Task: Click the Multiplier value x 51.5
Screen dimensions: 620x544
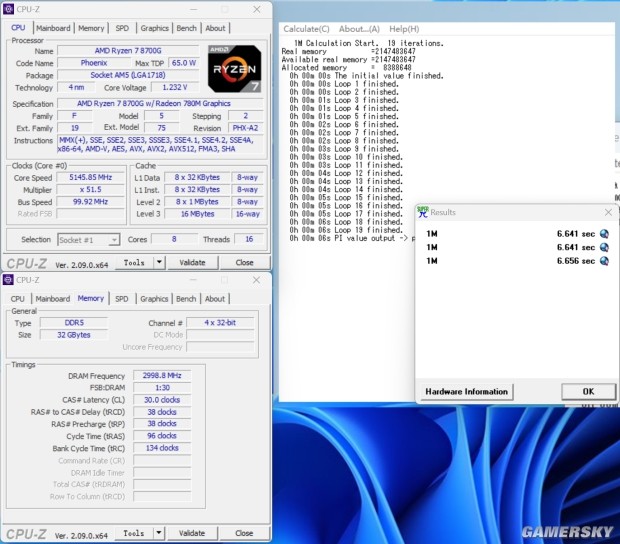Action: pos(91,190)
